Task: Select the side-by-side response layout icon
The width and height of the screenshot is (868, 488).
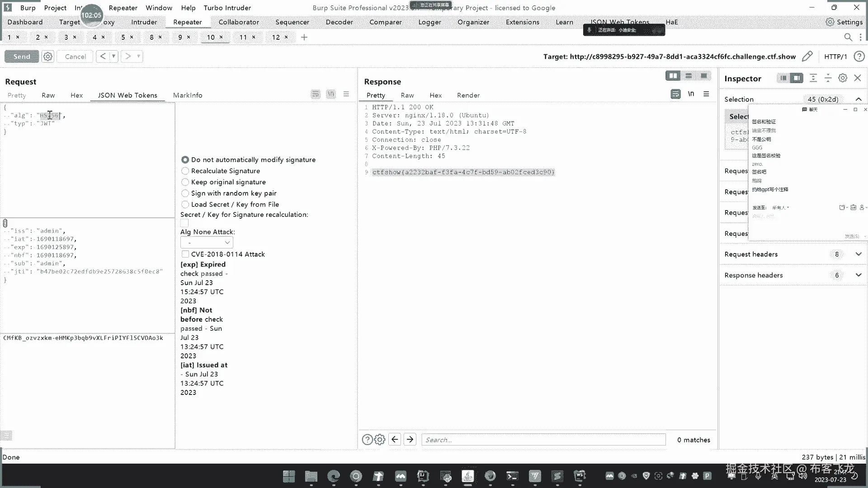Action: (673, 76)
